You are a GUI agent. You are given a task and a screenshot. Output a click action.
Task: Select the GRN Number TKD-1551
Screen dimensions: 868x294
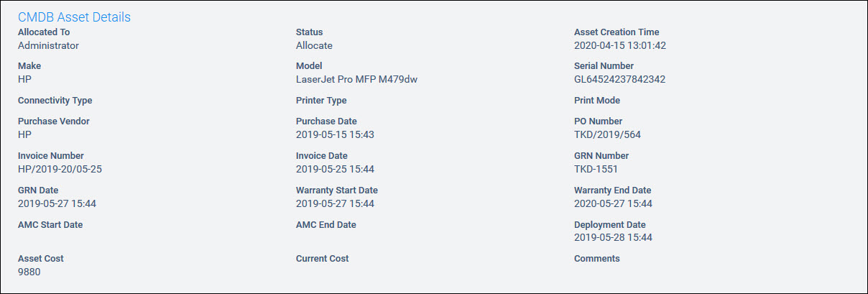click(596, 169)
